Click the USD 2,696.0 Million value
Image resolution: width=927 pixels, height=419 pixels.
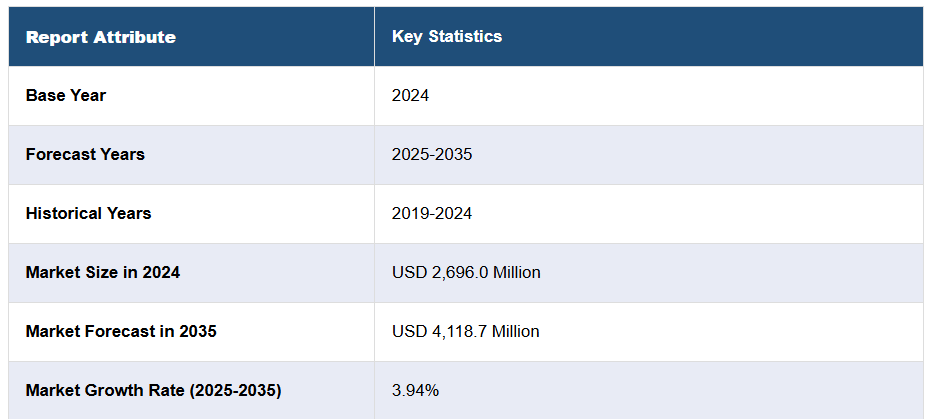click(466, 272)
